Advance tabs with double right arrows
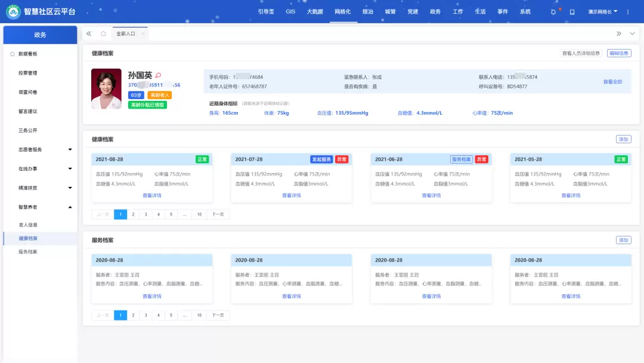644x363 pixels. (x=619, y=33)
